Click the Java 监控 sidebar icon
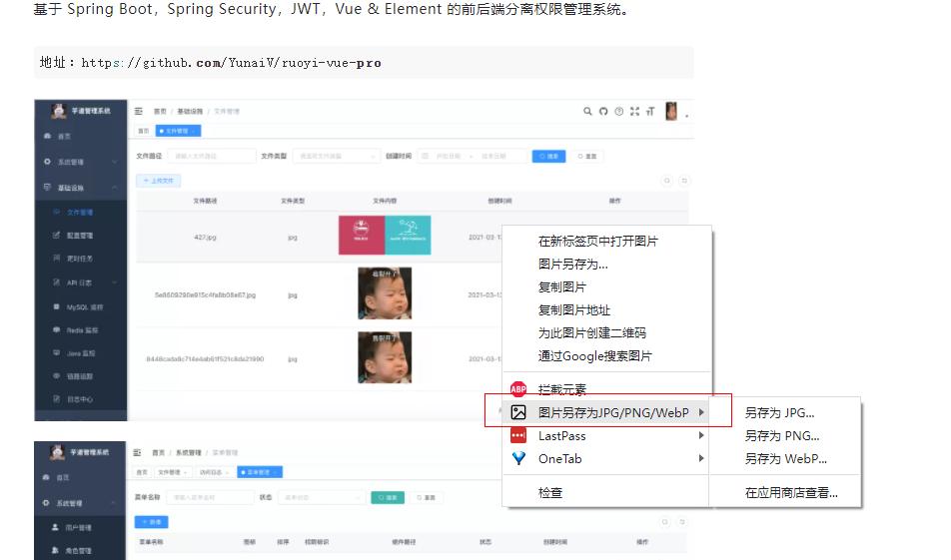Image resolution: width=951 pixels, height=560 pixels. [x=56, y=352]
